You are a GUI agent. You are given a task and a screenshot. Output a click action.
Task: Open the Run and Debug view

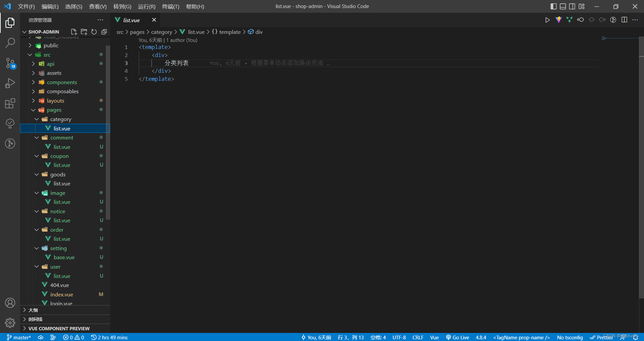click(x=10, y=83)
